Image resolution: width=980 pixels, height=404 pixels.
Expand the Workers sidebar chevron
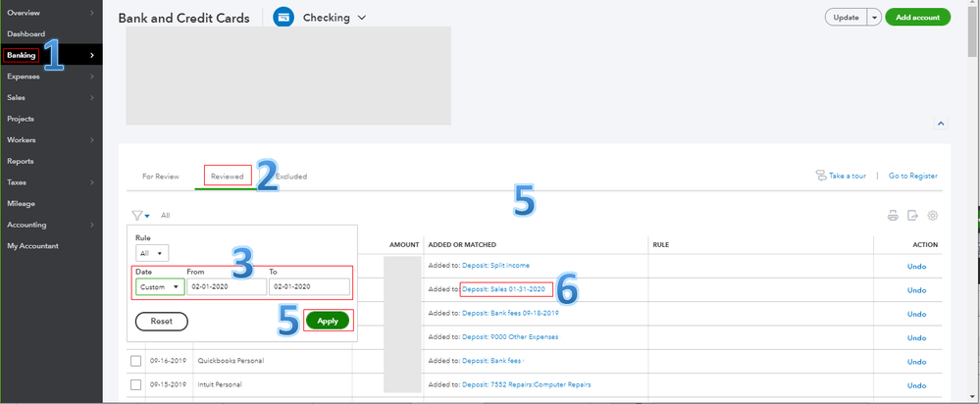tap(92, 140)
